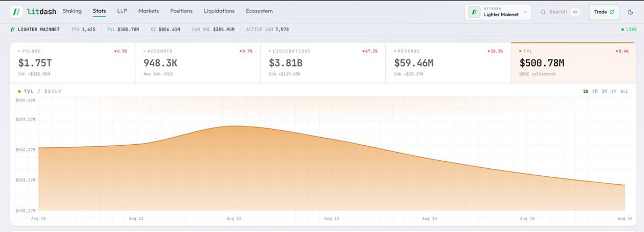The width and height of the screenshot is (644, 232).
Task: Select the Volume $1.75T stat card
Action: (x=72, y=63)
